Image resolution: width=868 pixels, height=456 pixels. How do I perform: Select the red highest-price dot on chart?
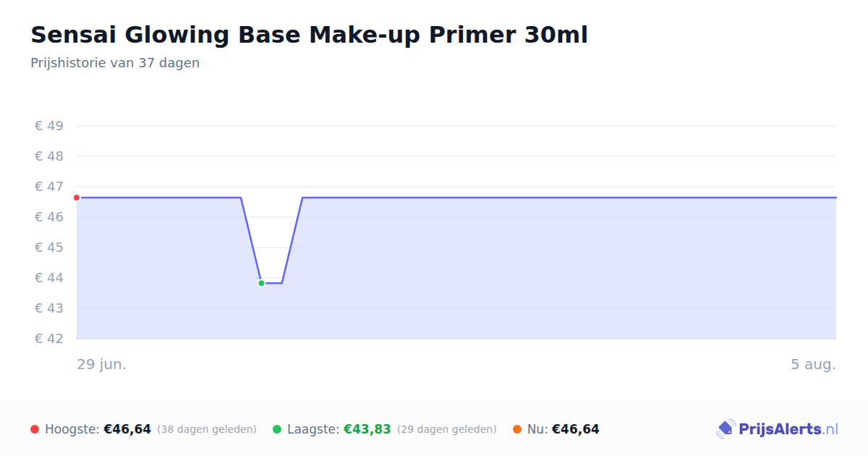click(x=77, y=198)
